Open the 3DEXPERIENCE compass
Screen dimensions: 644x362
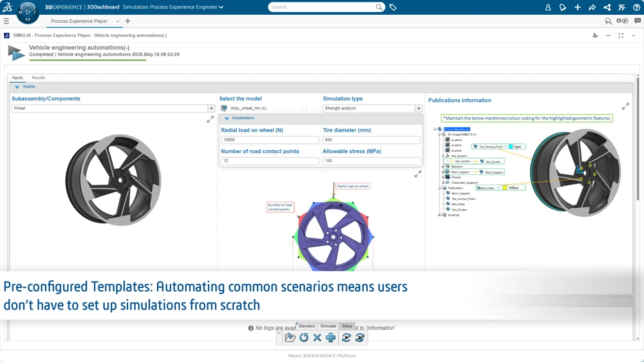point(28,12)
